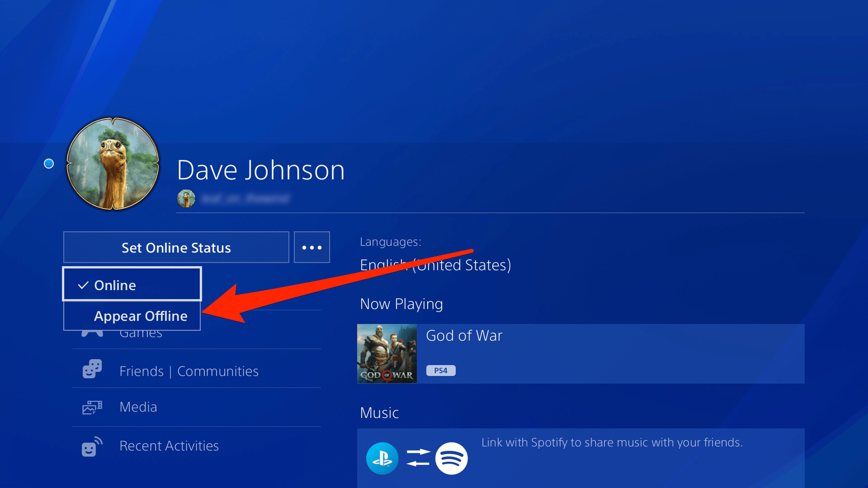Click the God of War cover thumbnail
Image resolution: width=868 pixels, height=488 pixels.
387,354
